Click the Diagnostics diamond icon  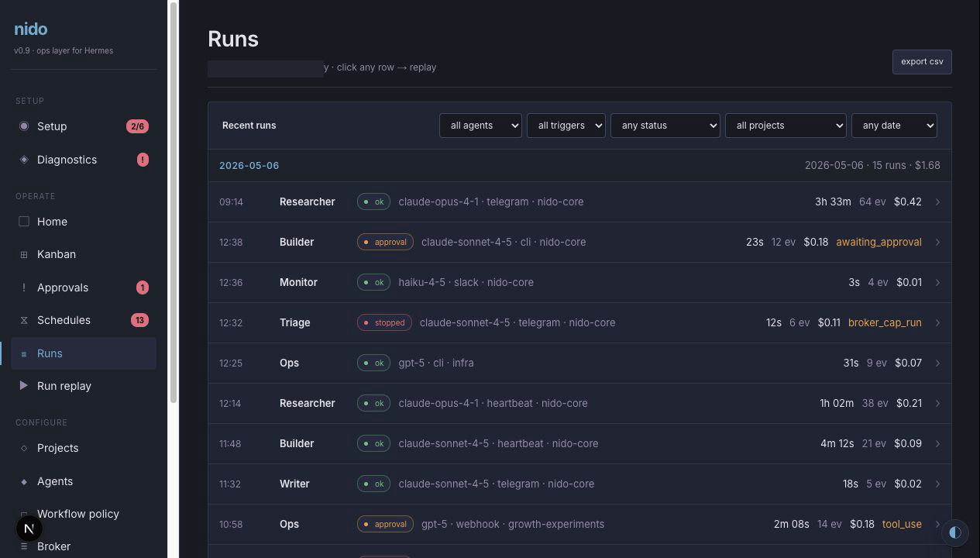pos(24,160)
